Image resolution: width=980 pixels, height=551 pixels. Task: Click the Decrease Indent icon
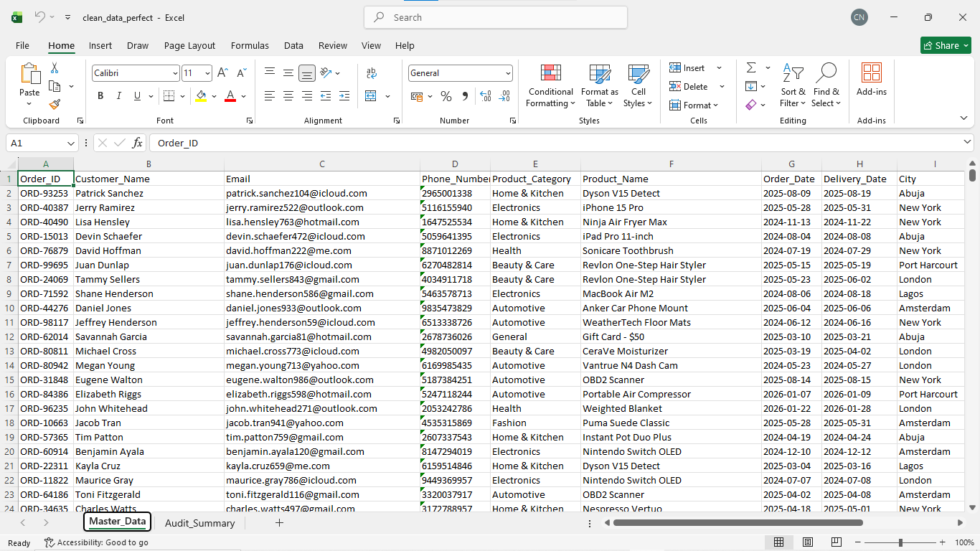point(326,96)
